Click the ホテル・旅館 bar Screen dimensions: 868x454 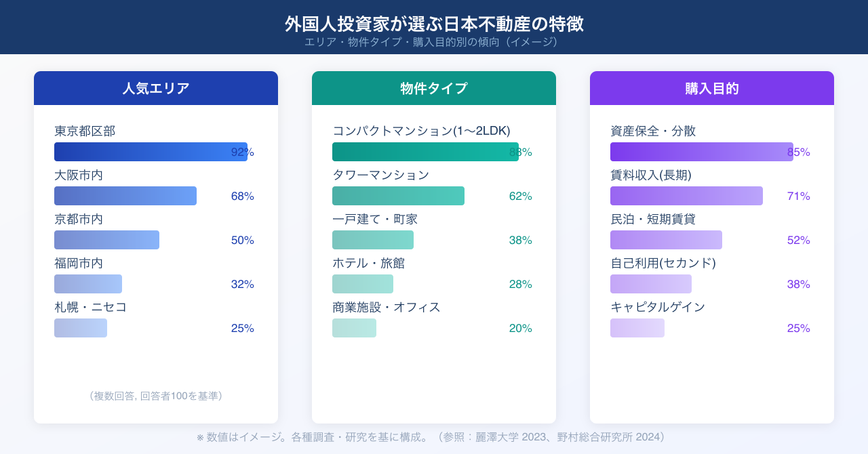point(363,284)
